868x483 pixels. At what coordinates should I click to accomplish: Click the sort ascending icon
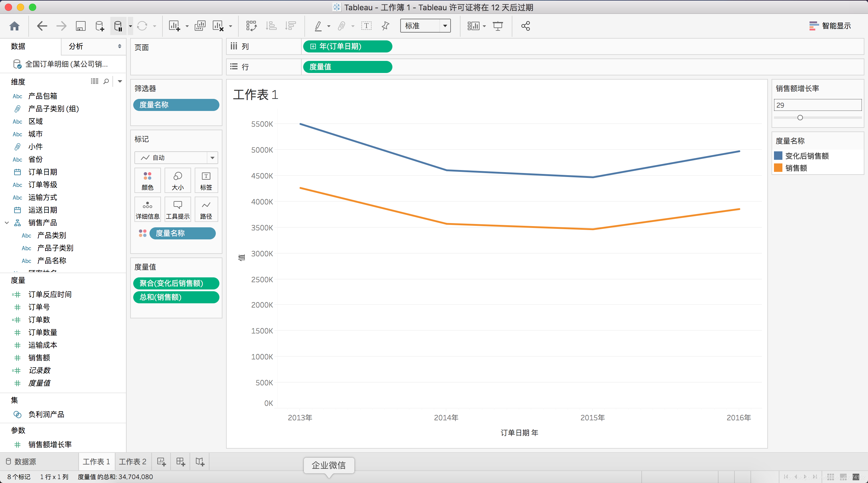point(271,26)
